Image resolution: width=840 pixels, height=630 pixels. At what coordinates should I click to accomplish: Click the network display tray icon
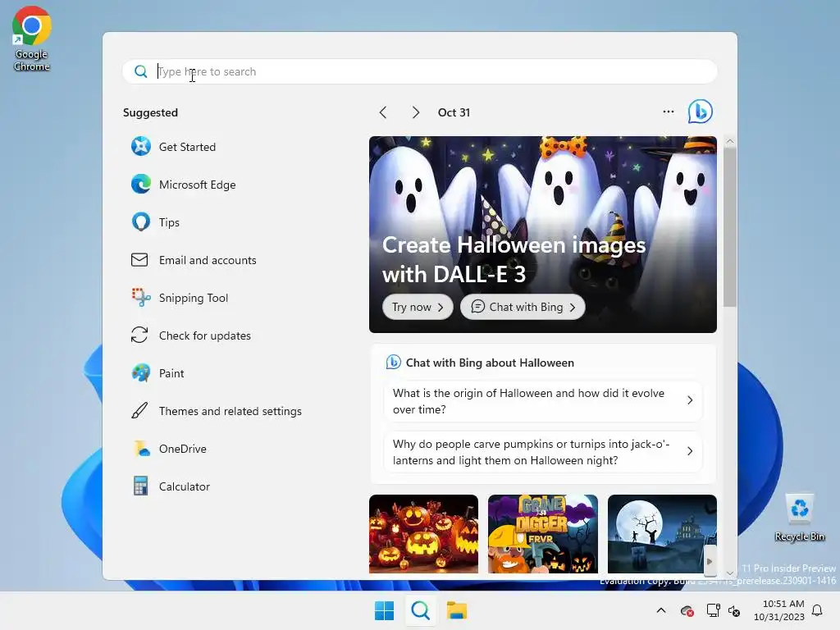click(713, 610)
